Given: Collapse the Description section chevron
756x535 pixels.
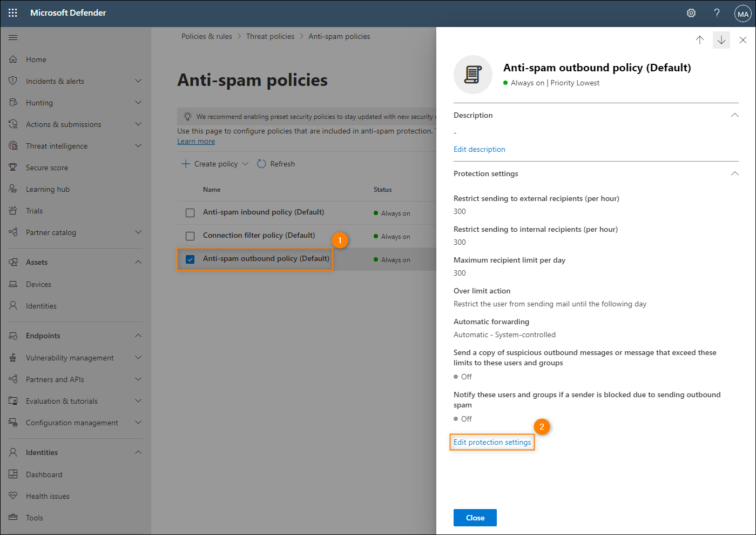Looking at the screenshot, I should click(x=734, y=115).
